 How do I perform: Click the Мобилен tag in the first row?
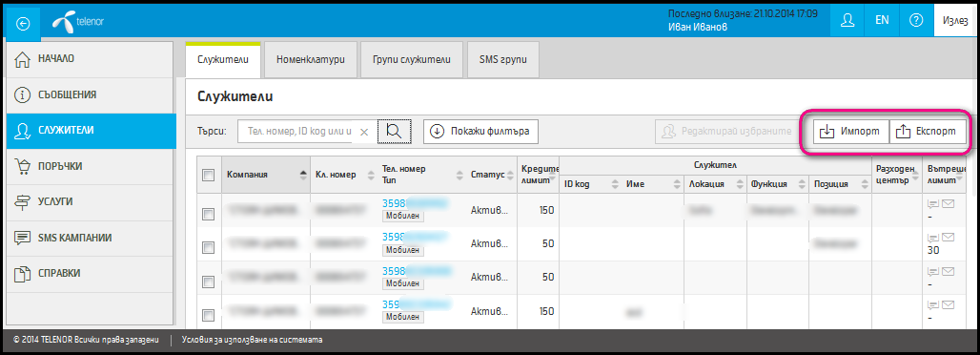[403, 216]
